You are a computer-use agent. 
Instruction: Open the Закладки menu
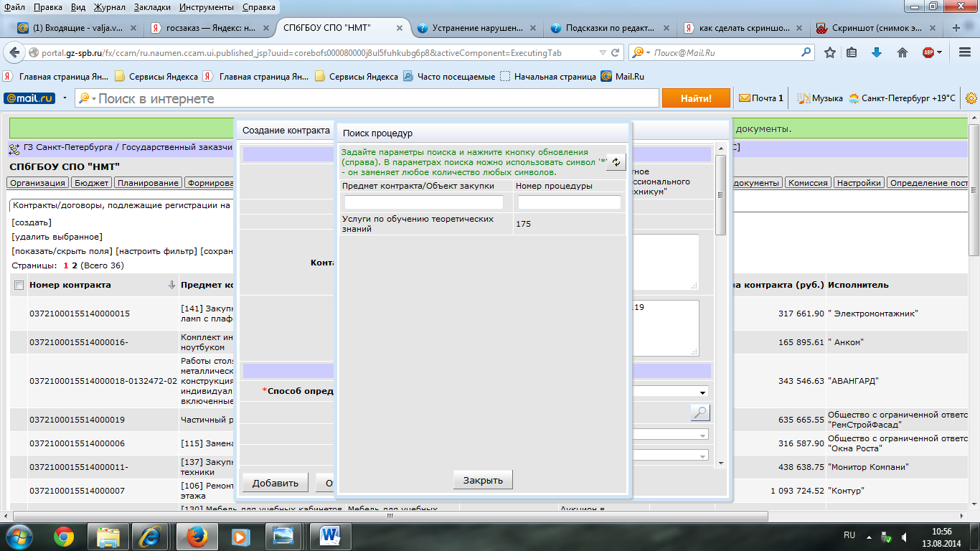[x=153, y=7]
